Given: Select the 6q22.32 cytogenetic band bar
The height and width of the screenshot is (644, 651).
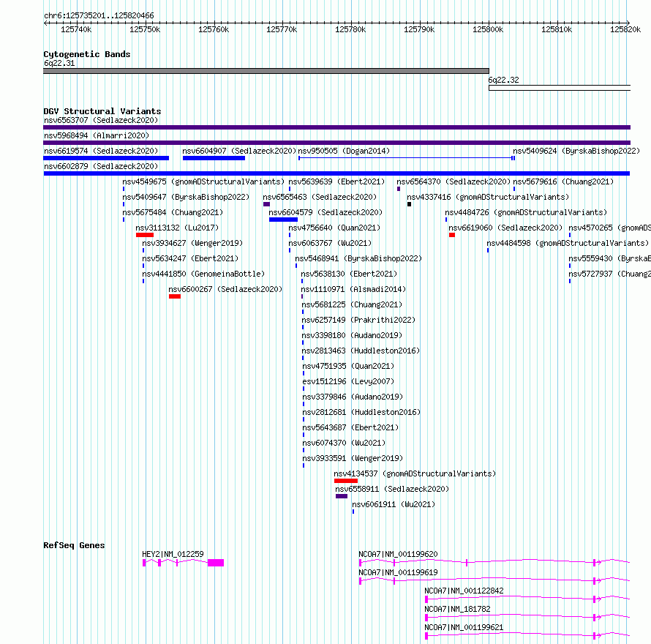Looking at the screenshot, I should click(x=560, y=88).
